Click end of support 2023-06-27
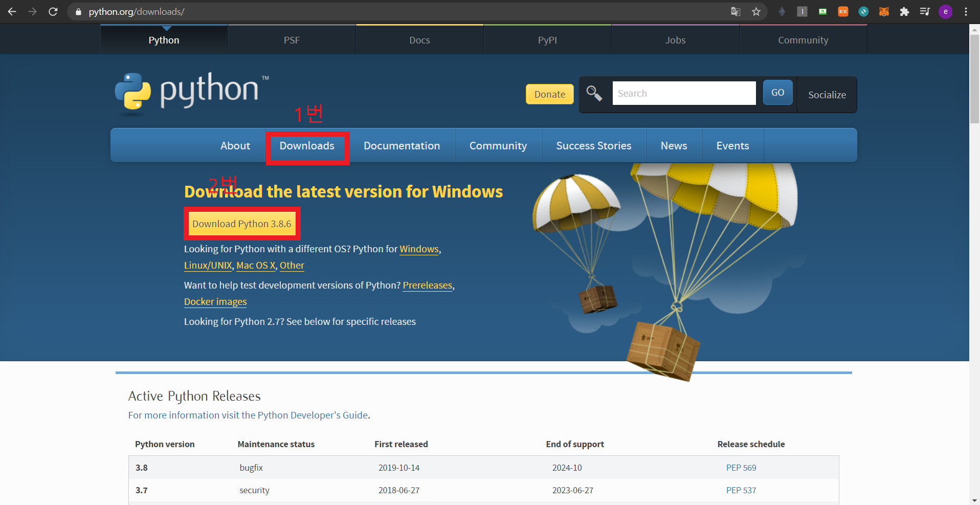980x505 pixels. click(x=573, y=490)
